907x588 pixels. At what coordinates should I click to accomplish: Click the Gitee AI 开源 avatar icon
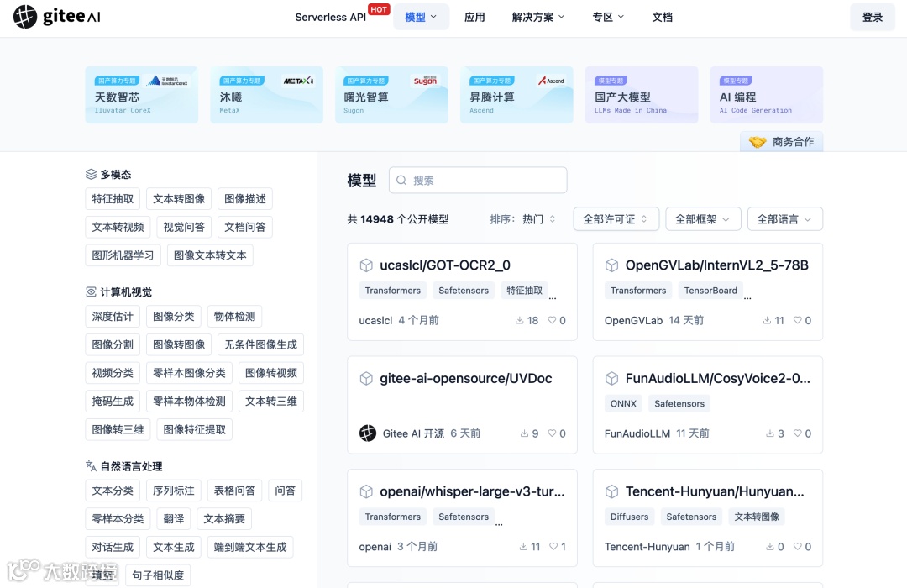tap(368, 433)
